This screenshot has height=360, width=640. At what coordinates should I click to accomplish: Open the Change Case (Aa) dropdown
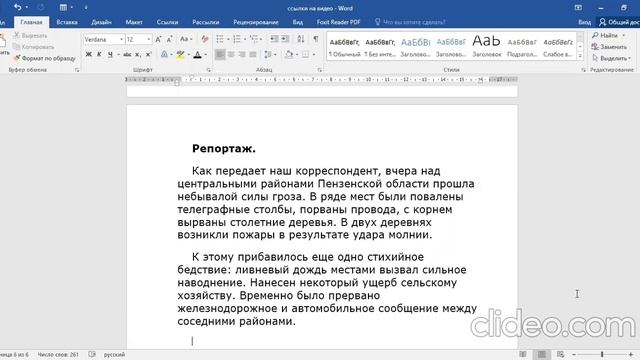pos(186,39)
